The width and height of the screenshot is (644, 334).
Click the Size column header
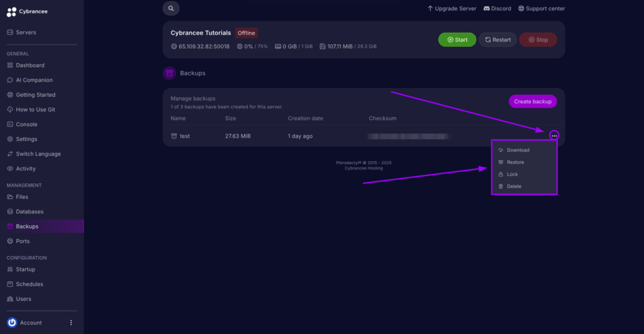click(x=230, y=118)
